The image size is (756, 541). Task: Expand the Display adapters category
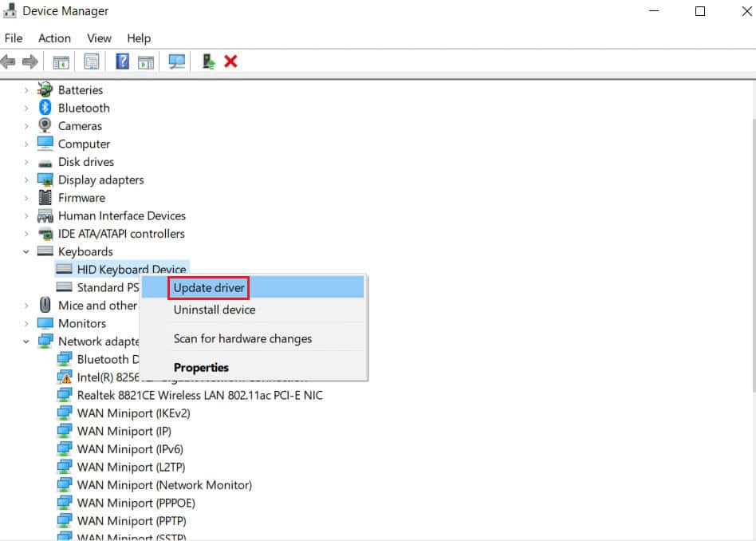tap(25, 180)
